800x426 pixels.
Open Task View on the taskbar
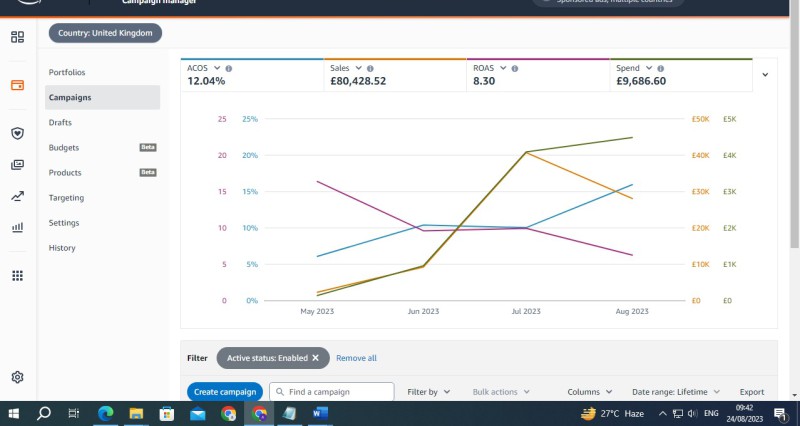click(x=74, y=413)
